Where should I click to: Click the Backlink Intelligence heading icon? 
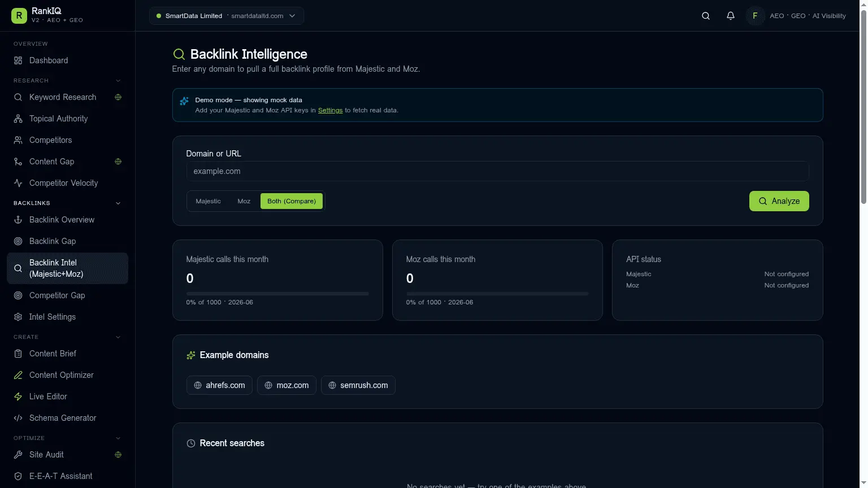pos(179,54)
